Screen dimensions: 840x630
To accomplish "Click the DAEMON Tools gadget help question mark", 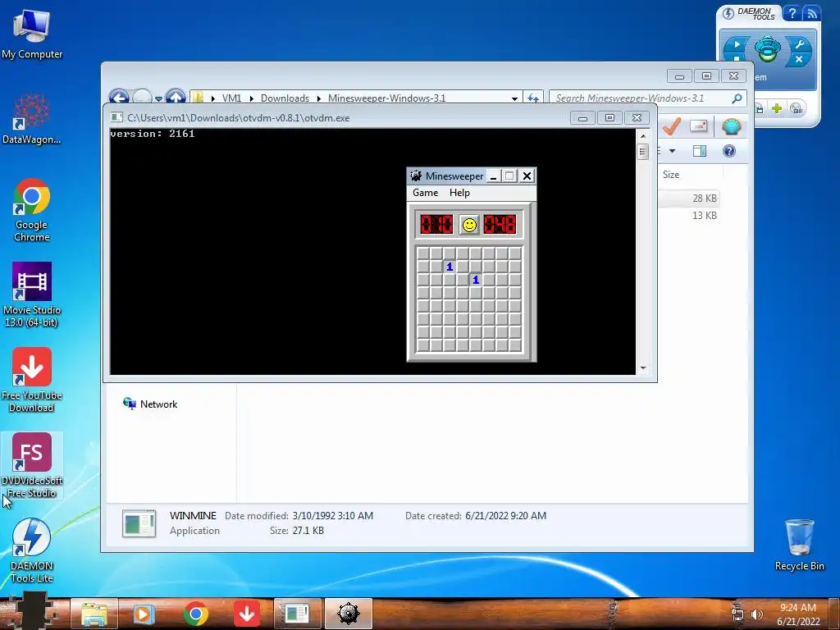I will [x=792, y=13].
